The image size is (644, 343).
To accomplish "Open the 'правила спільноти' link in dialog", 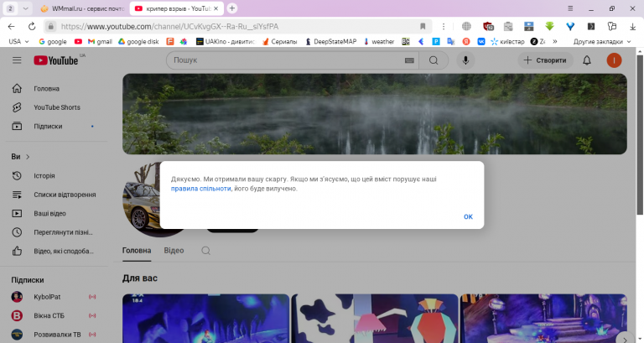I will [201, 189].
